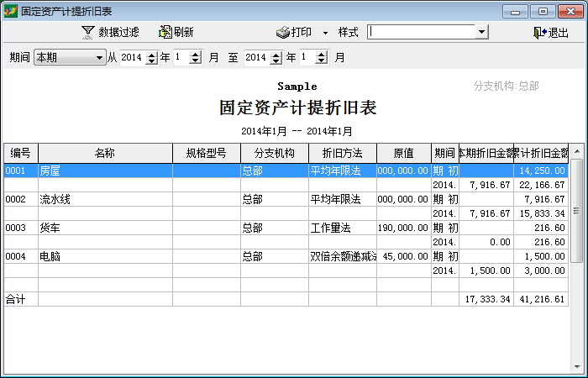Click the 名称 column header
Image resolution: width=588 pixels, height=378 pixels.
[x=105, y=153]
